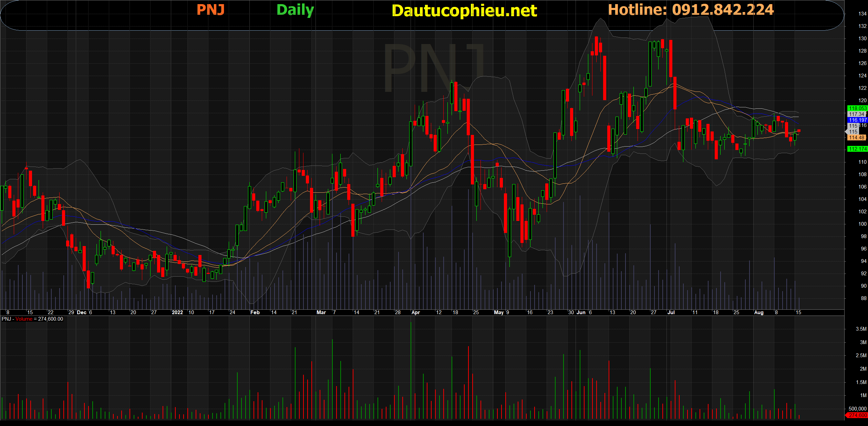Click the Aug month label on time axis
The image size is (868, 426).
tap(759, 312)
